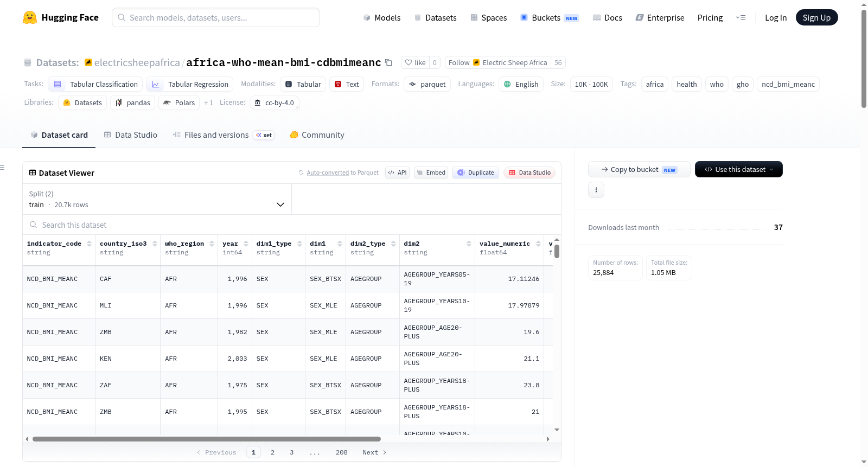Click the page vertical scrollbar thumb
The image size is (868, 467).
pos(864,59)
